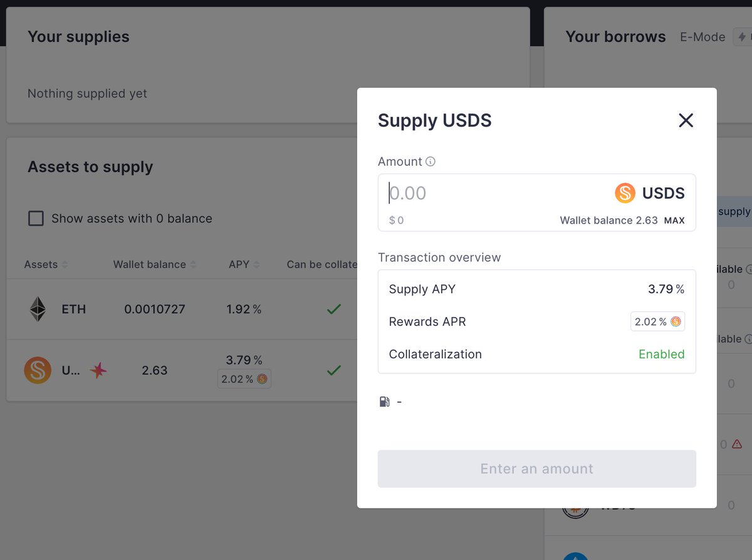
Task: Click the USDS token icon in amount field
Action: click(x=625, y=193)
